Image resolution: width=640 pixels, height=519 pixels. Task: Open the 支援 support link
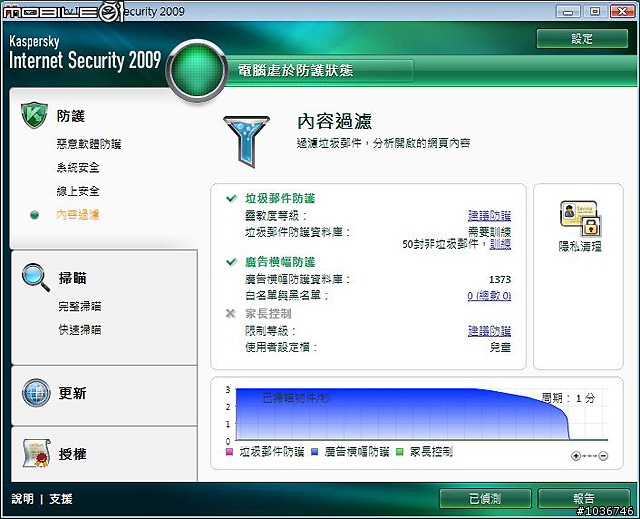click(61, 499)
